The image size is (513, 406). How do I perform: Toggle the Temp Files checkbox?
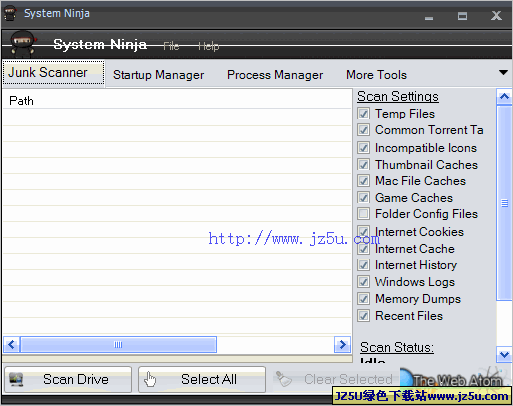click(363, 114)
